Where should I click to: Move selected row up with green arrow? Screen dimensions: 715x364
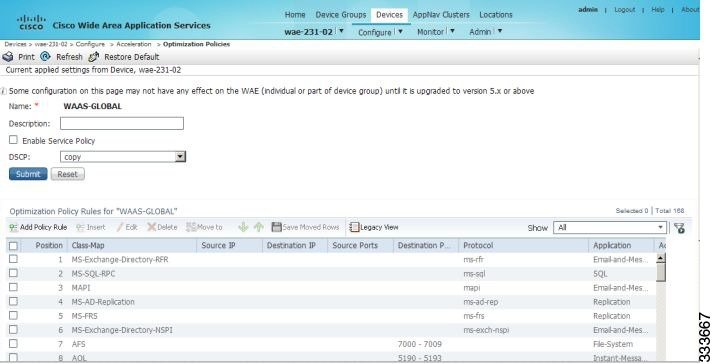(259, 227)
